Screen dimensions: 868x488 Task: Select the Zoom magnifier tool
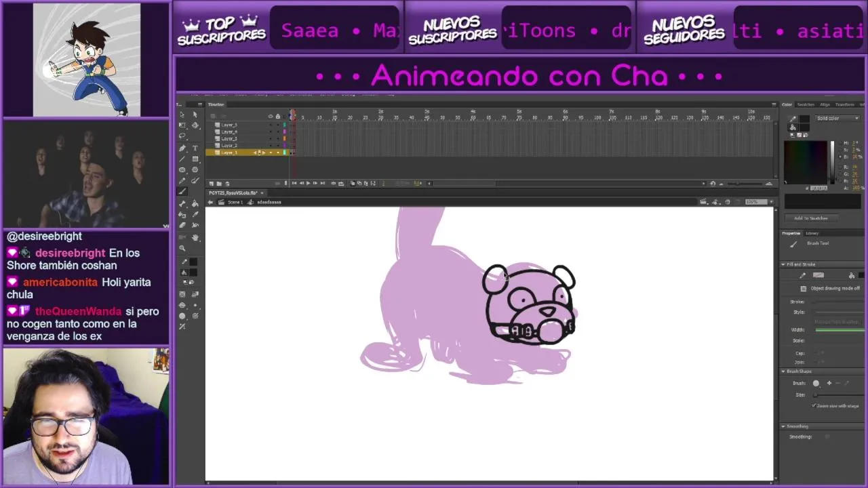click(x=182, y=247)
